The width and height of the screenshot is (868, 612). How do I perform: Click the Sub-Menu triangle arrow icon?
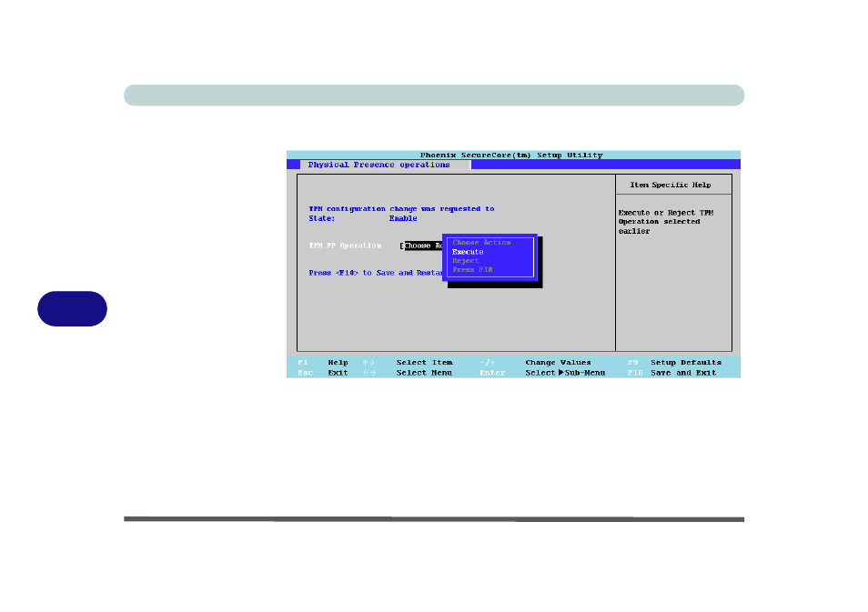click(x=560, y=373)
